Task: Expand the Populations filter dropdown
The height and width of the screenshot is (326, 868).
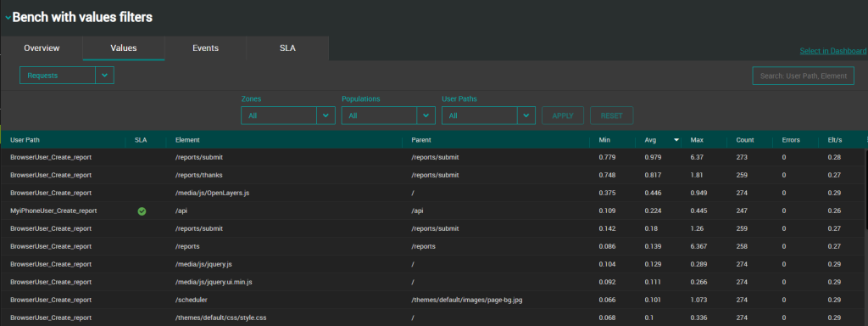Action: click(x=388, y=115)
